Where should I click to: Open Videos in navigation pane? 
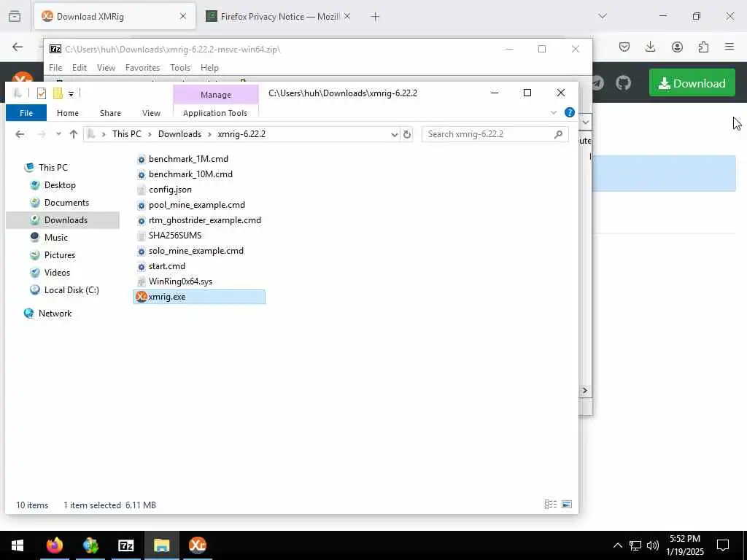[x=57, y=273]
